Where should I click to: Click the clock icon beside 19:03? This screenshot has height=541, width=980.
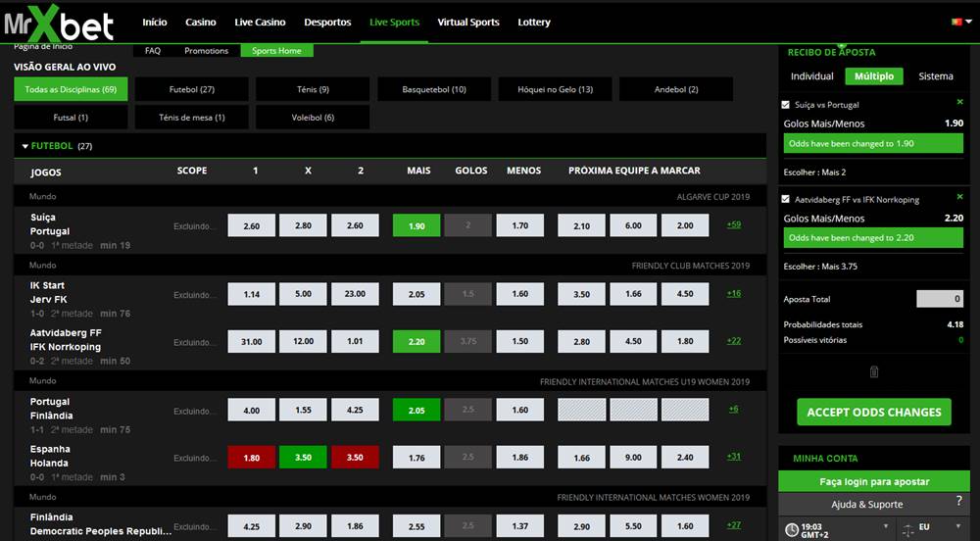(793, 529)
